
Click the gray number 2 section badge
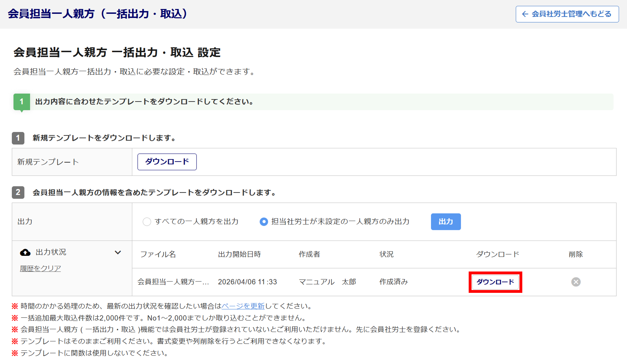click(18, 192)
